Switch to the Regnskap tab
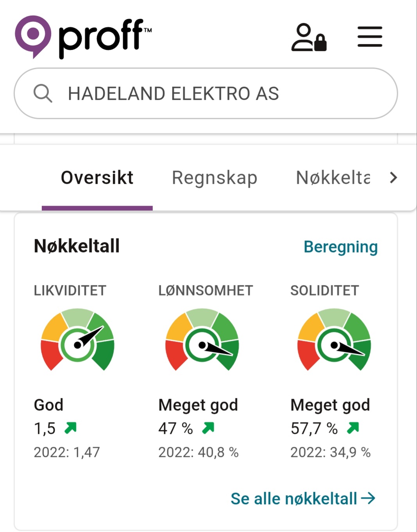 [x=215, y=178]
